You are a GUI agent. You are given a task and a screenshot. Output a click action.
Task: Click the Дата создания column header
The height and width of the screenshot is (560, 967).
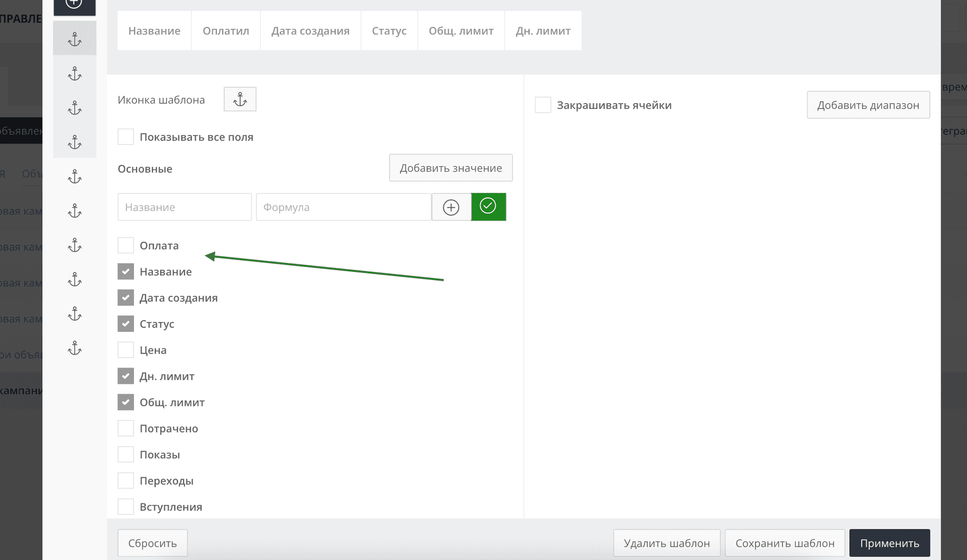click(310, 31)
